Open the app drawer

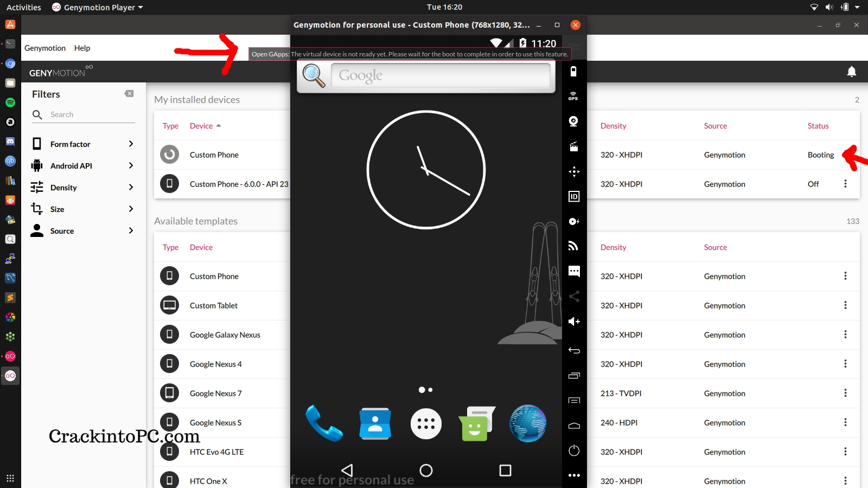coord(426,424)
